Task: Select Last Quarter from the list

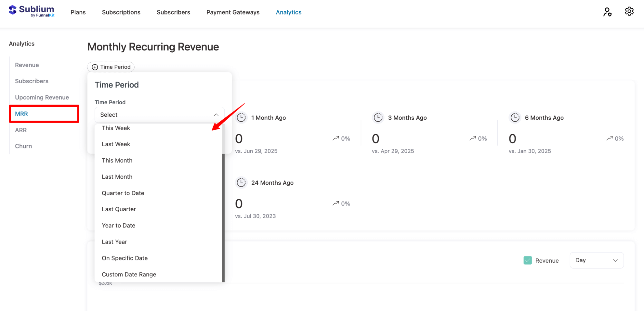Action: [x=119, y=209]
